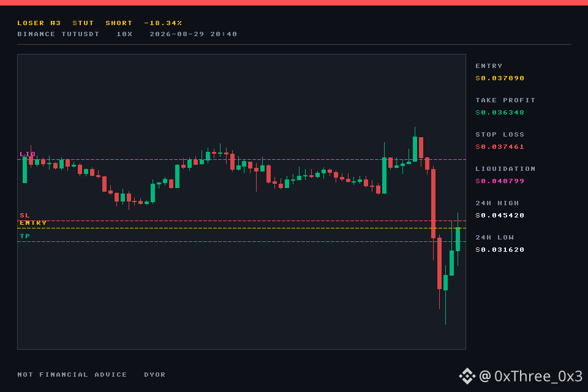Click the LOSER #3 heading text
Image resolution: width=588 pixels, height=392 pixels.
tap(39, 23)
